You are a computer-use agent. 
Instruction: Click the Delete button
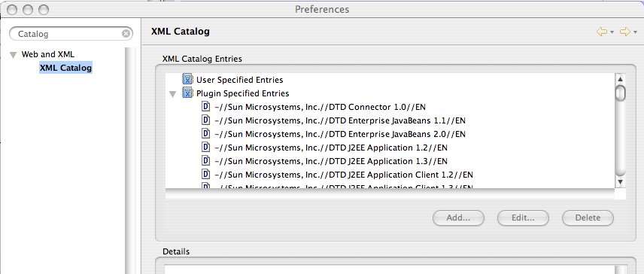[x=588, y=218]
